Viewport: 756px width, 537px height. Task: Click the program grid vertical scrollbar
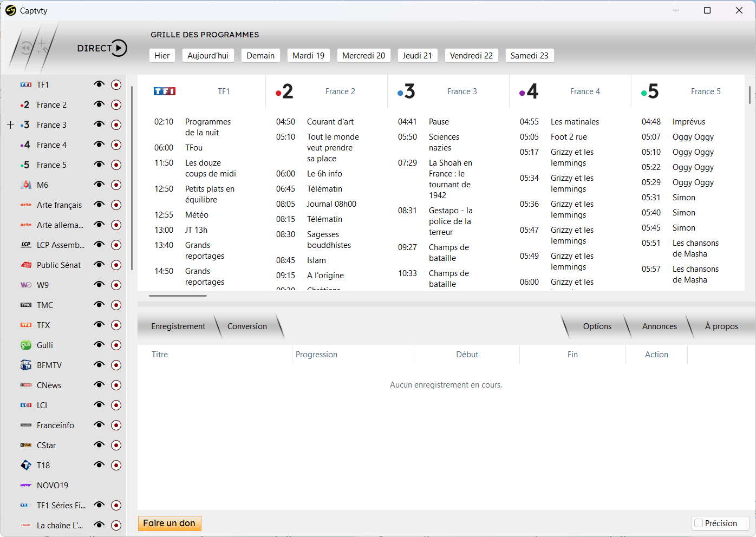pos(750,95)
